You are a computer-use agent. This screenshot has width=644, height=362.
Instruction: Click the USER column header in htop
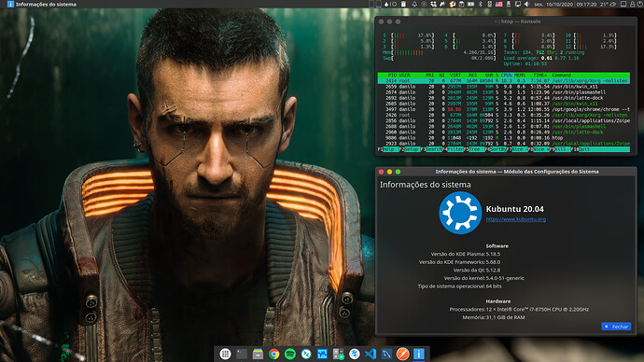pyautogui.click(x=404, y=76)
